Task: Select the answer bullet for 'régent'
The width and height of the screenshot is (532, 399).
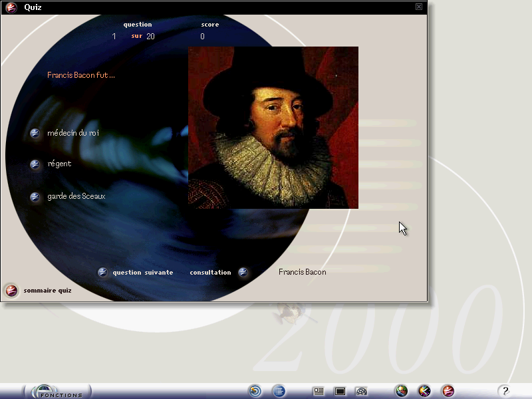Action: click(x=35, y=164)
